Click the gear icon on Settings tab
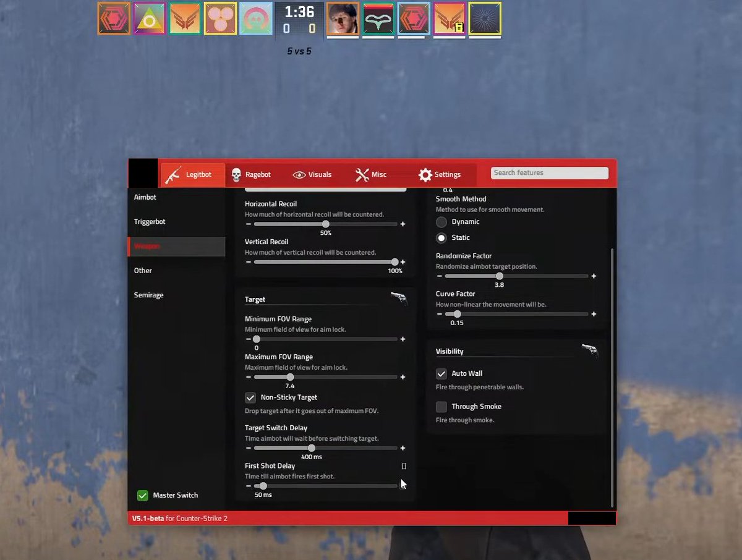 (x=425, y=174)
